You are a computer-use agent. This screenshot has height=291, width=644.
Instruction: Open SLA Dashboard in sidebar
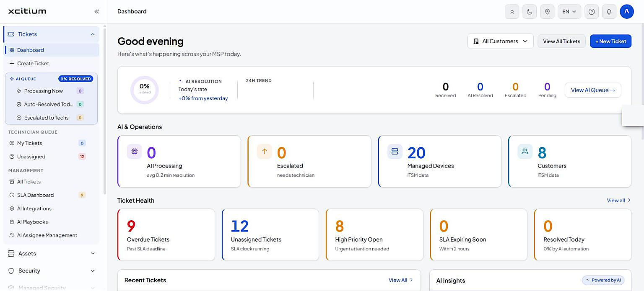pos(52,195)
